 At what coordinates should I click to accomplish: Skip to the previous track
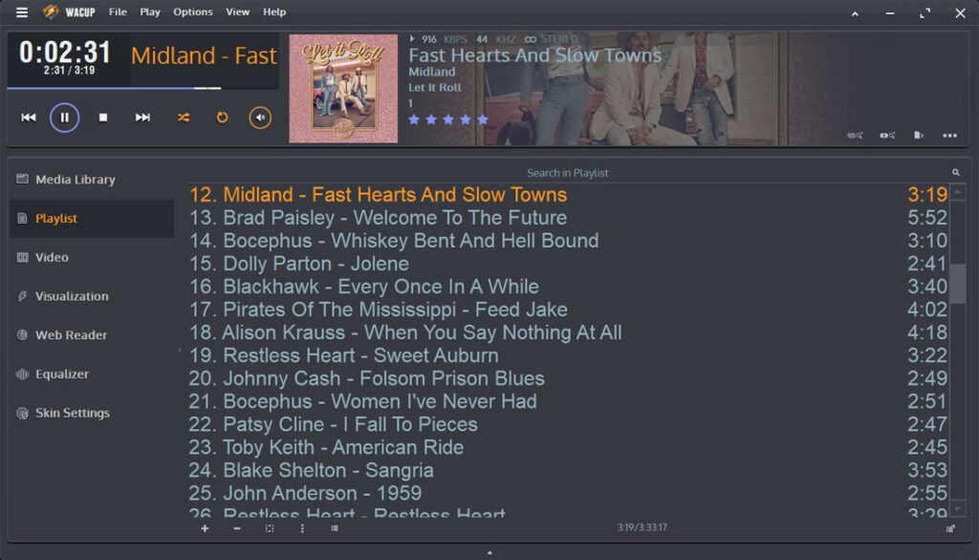pyautogui.click(x=29, y=118)
